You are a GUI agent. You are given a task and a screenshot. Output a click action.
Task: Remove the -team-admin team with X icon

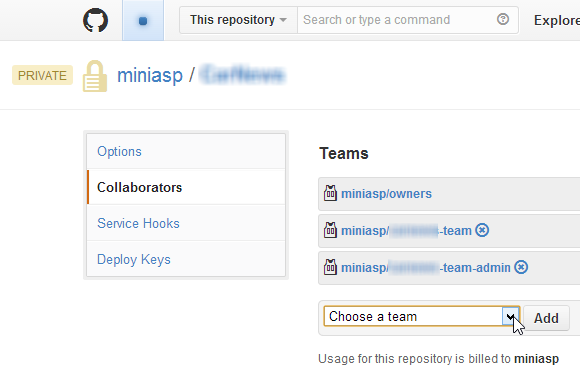point(521,267)
